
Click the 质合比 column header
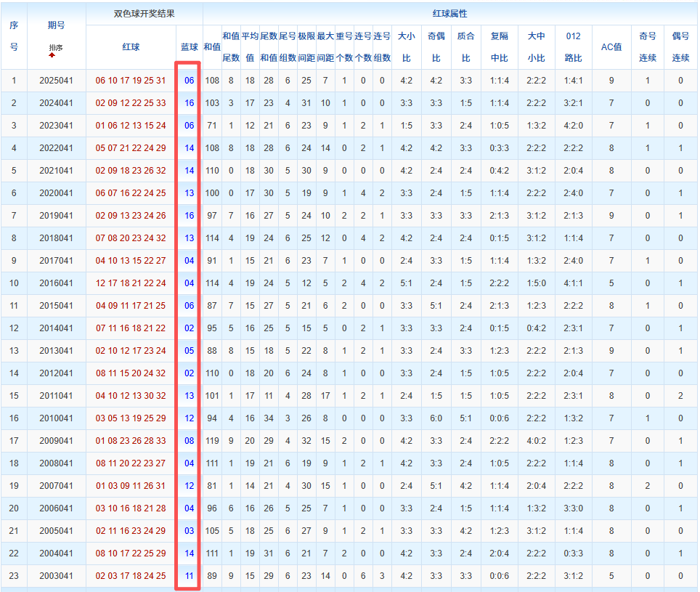pos(465,47)
